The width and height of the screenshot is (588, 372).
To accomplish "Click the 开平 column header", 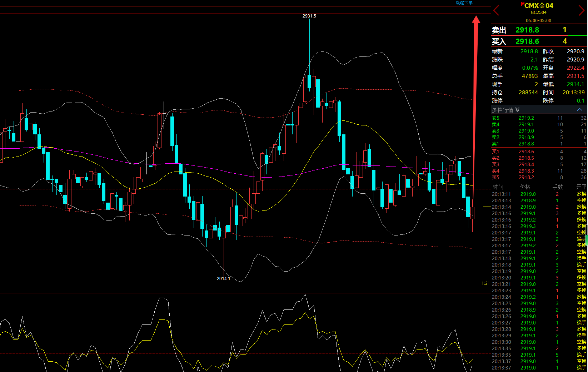I will (581, 187).
